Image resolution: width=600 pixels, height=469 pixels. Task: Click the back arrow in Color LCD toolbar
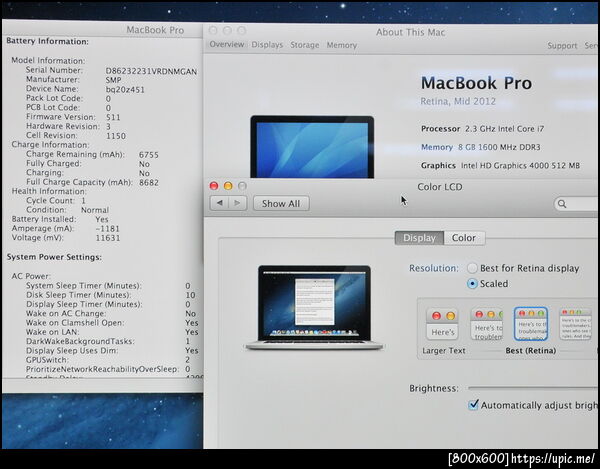coord(219,203)
